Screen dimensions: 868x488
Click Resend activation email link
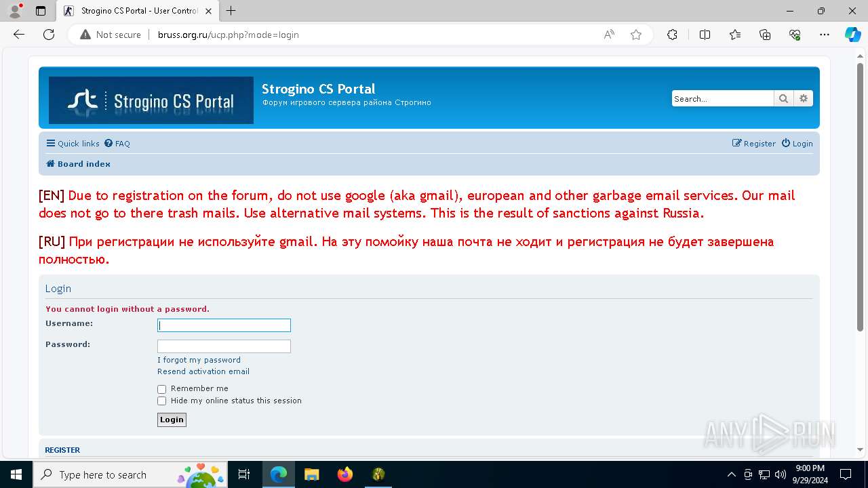point(203,371)
